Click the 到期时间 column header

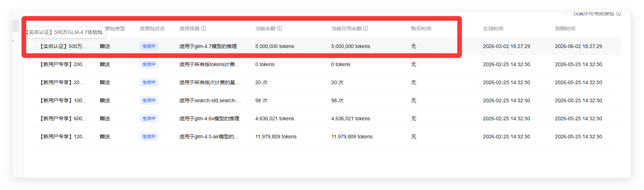click(x=565, y=29)
